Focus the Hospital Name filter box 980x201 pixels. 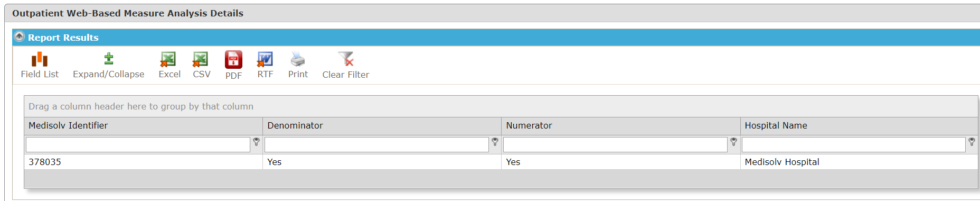pyautogui.click(x=853, y=144)
